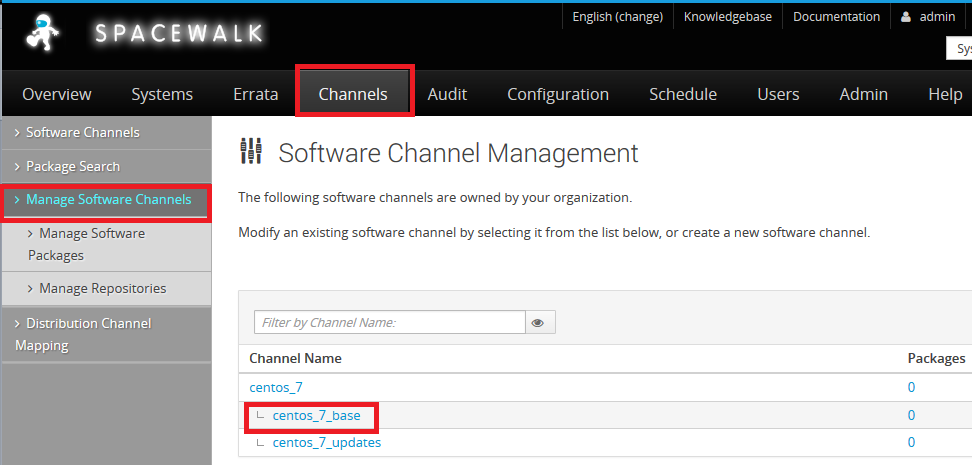Open the Systems tab

(162, 94)
